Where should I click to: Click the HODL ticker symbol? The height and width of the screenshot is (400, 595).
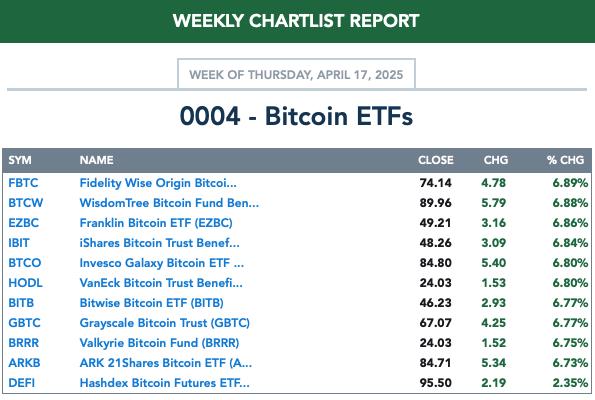click(x=25, y=283)
